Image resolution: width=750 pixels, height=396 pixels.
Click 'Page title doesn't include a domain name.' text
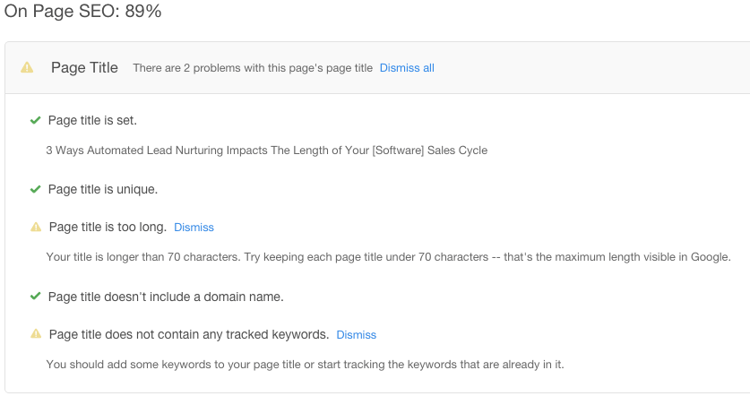click(166, 297)
